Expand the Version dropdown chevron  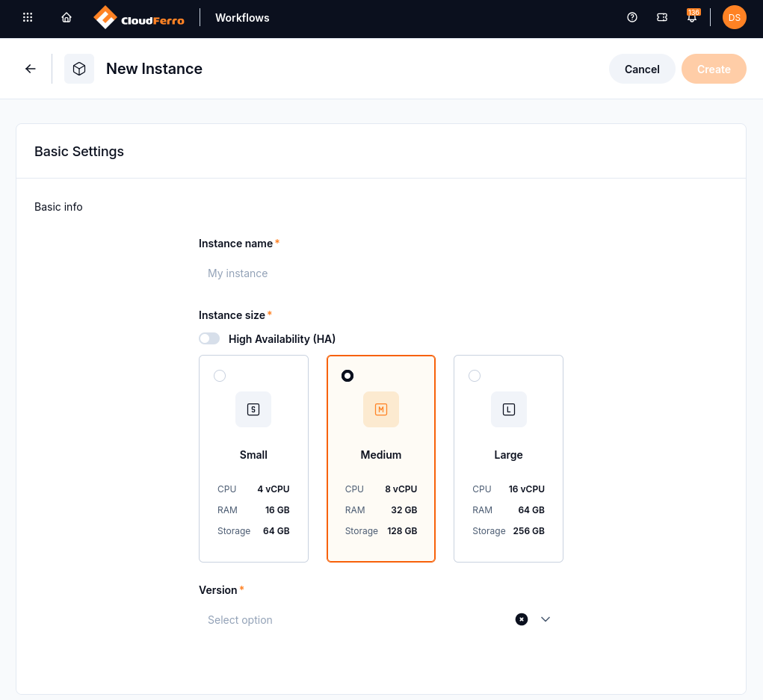[x=546, y=619]
